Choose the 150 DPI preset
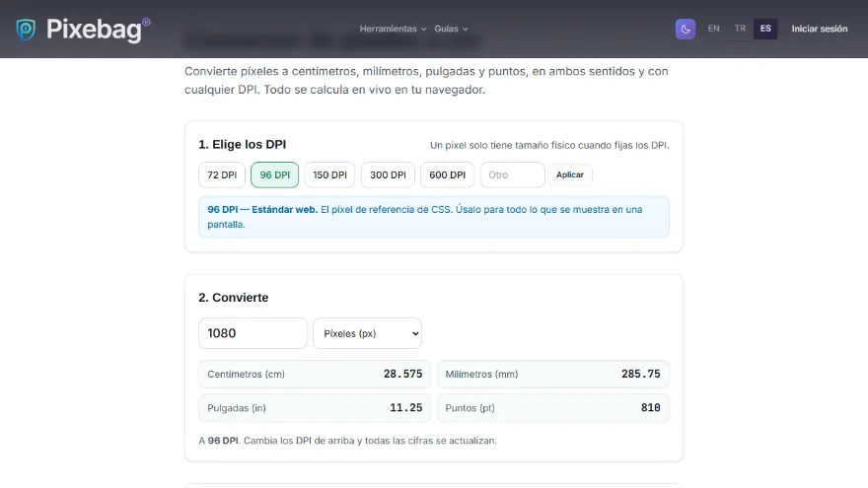This screenshot has height=488, width=868. coord(329,174)
